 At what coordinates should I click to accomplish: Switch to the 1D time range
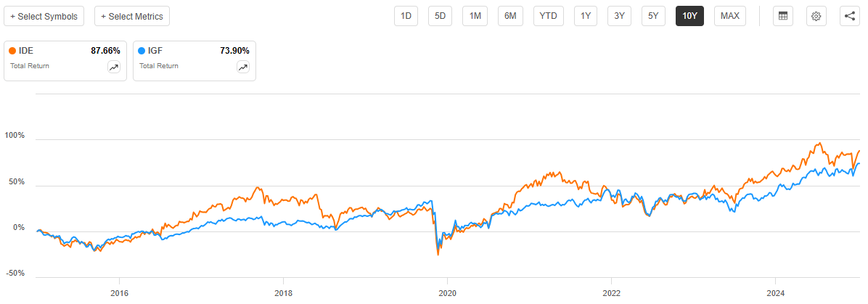[x=406, y=16]
